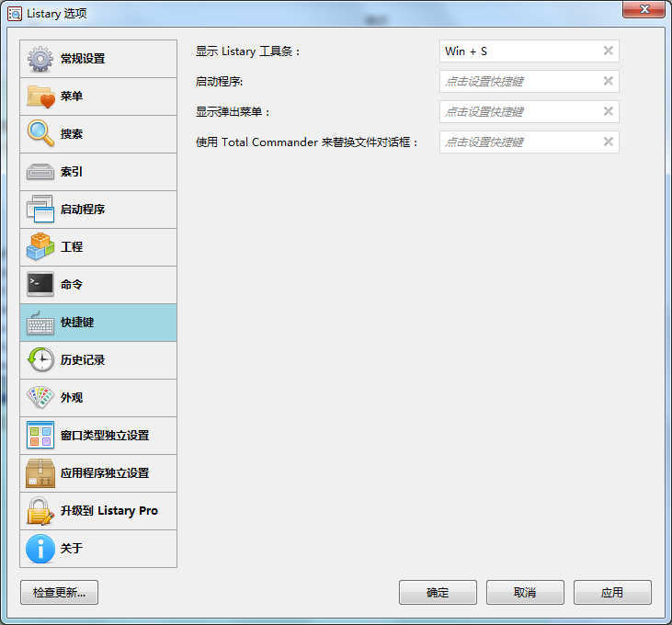Open the 索引 page
Image resolution: width=672 pixels, height=625 pixels.
(x=98, y=172)
